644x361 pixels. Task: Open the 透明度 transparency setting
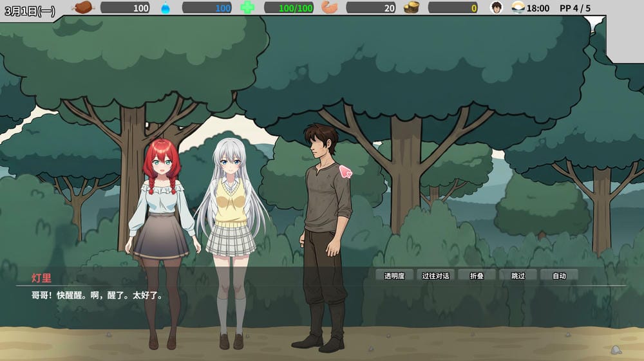coord(394,275)
